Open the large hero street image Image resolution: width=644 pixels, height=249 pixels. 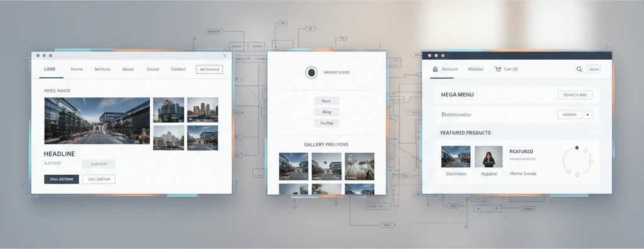click(97, 120)
